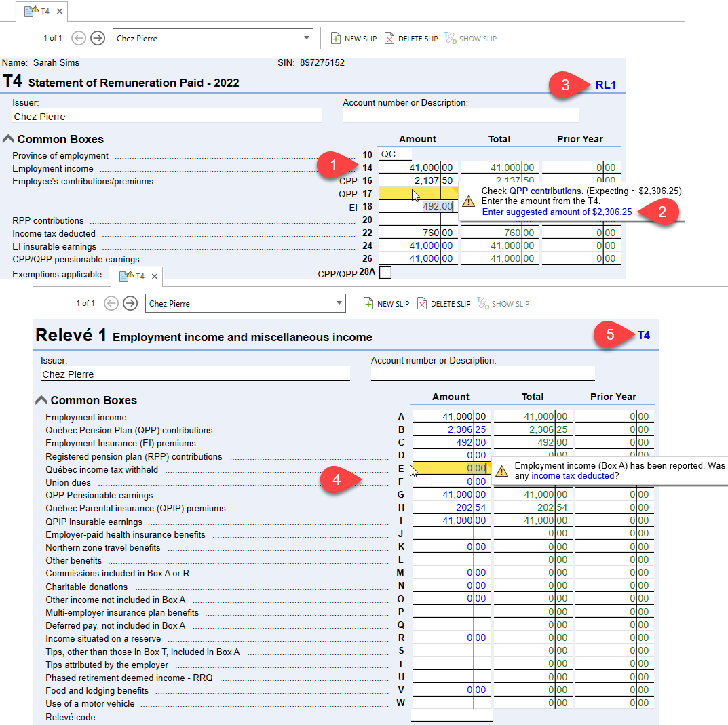Click Show Slip icon above Relevé 1 form
728x725 pixels.
tap(482, 303)
